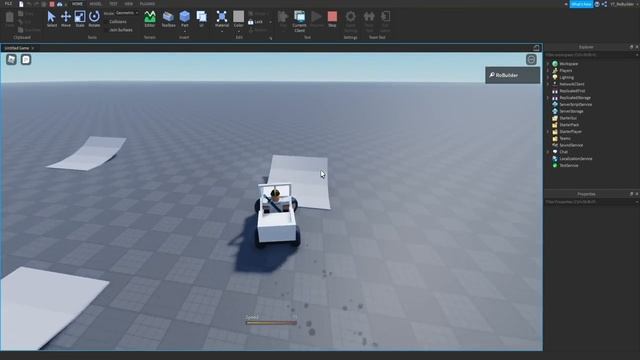Expand the Chat tree node
Screen dimensions: 640x360
(x=548, y=152)
